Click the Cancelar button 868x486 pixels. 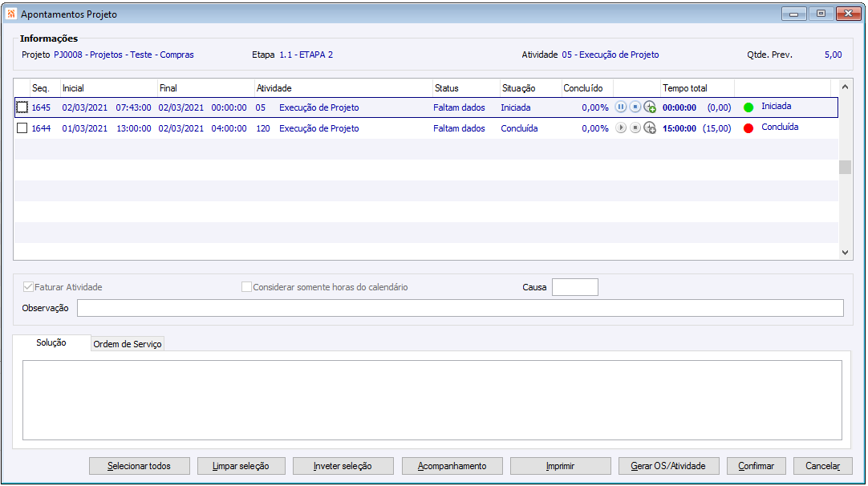point(822,466)
